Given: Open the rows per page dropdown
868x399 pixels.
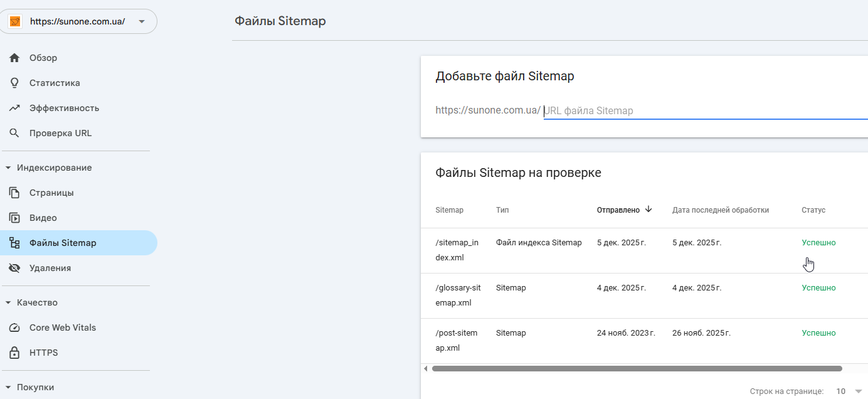Looking at the screenshot, I should click(x=849, y=391).
